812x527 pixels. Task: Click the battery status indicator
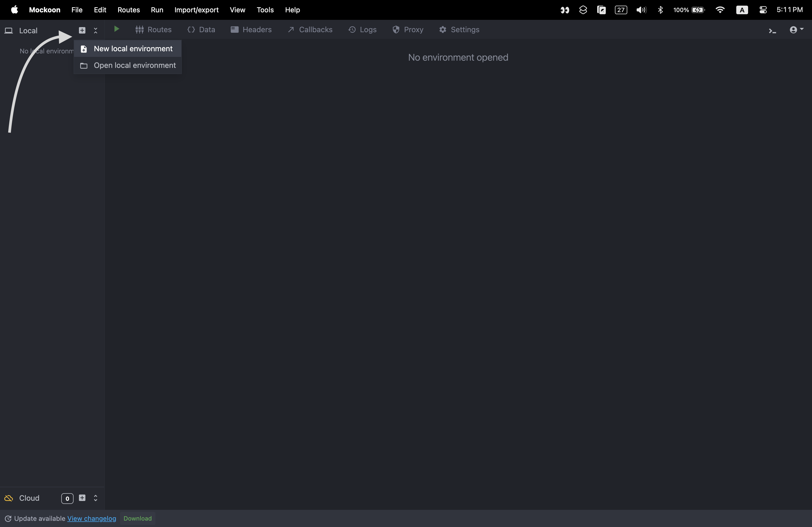click(x=689, y=10)
